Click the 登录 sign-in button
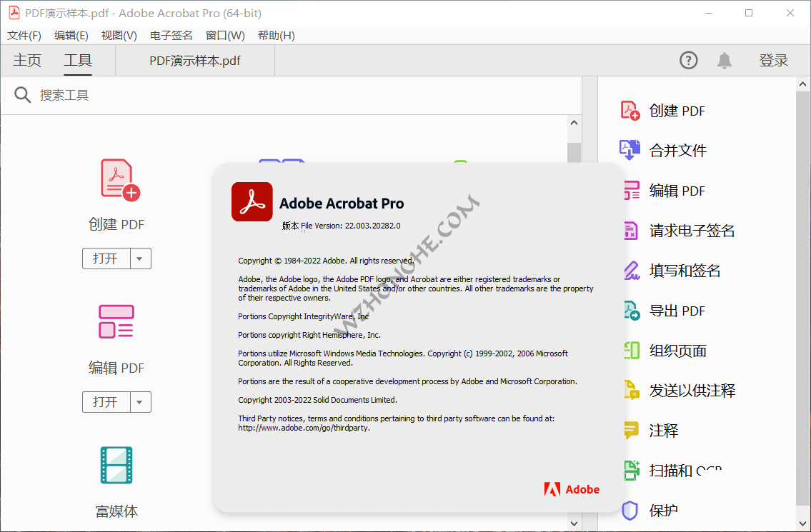The height and width of the screenshot is (532, 811). coord(773,61)
